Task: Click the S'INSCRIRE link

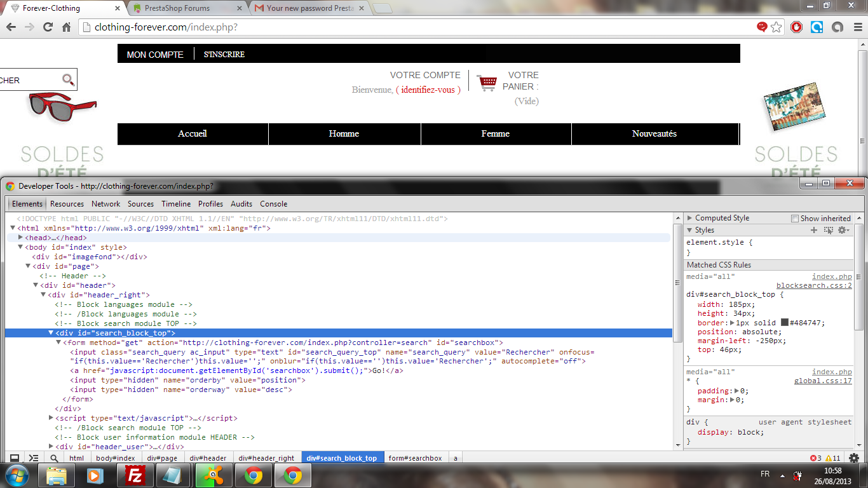Action: pos(224,55)
